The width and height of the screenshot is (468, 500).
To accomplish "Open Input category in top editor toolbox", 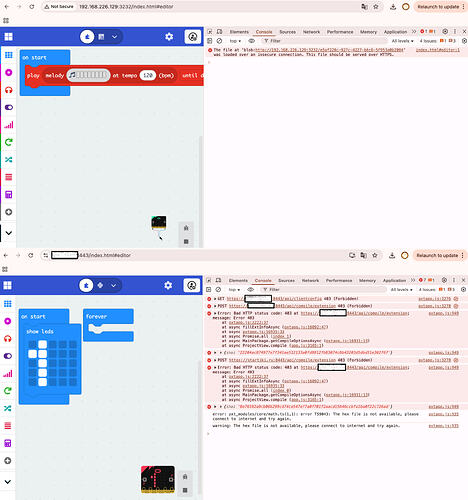I will 9,72.
